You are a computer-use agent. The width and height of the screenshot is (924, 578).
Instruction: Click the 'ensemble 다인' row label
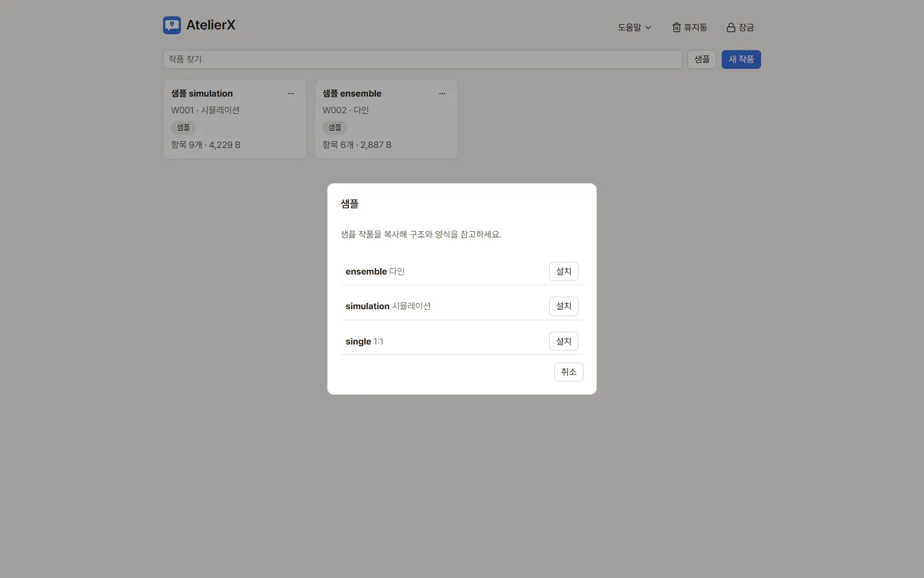coord(375,272)
